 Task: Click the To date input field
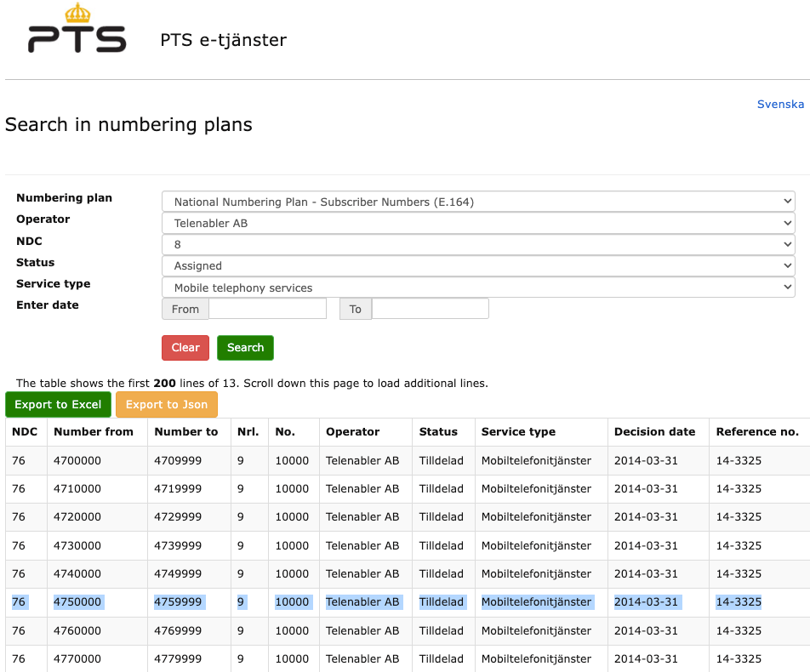click(430, 309)
